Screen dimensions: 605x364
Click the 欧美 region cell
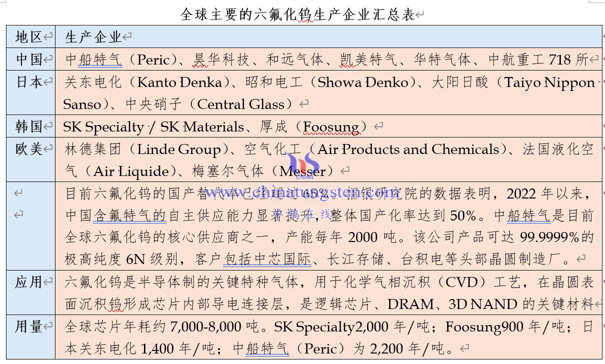tap(29, 149)
